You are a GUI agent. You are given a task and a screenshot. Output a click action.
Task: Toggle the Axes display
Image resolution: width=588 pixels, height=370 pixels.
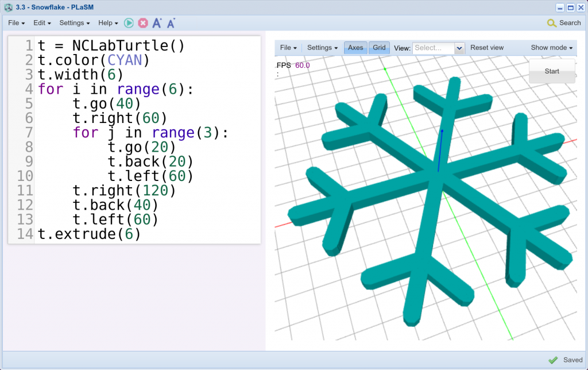(x=355, y=48)
